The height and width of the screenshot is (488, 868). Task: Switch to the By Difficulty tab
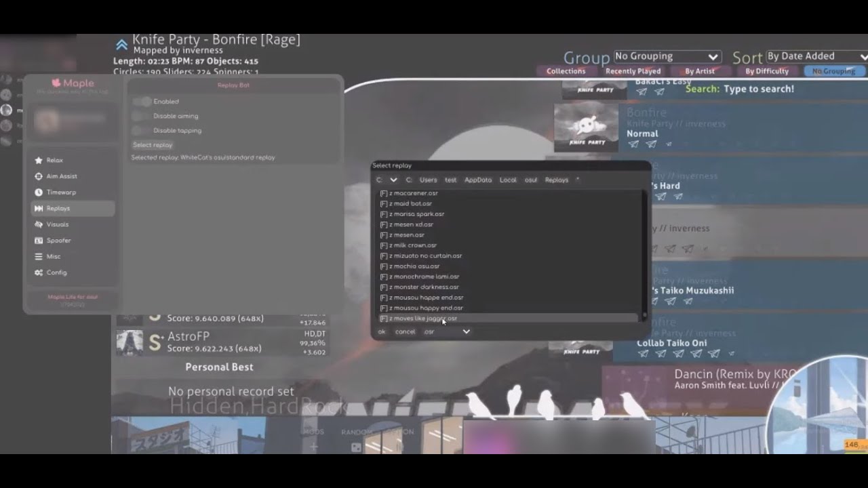pos(767,71)
